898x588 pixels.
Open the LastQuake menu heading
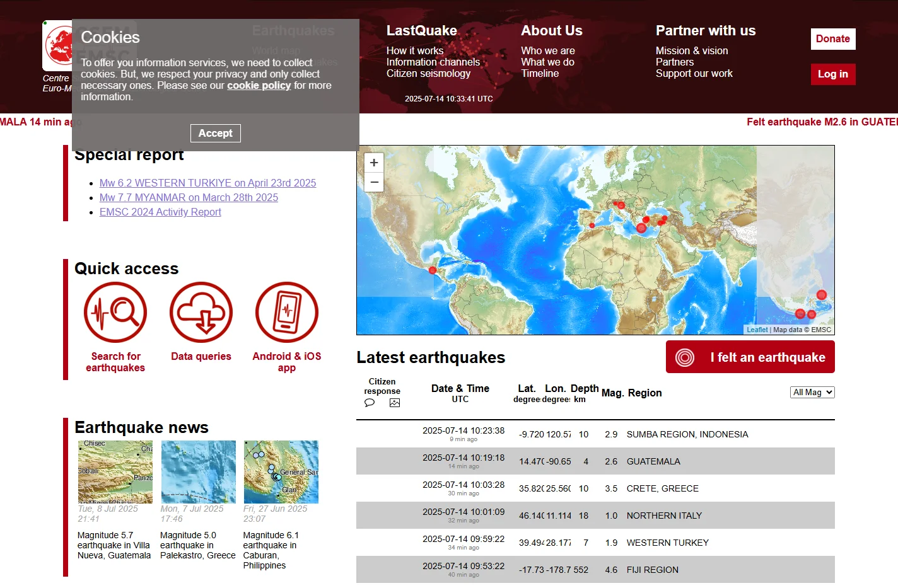click(422, 30)
